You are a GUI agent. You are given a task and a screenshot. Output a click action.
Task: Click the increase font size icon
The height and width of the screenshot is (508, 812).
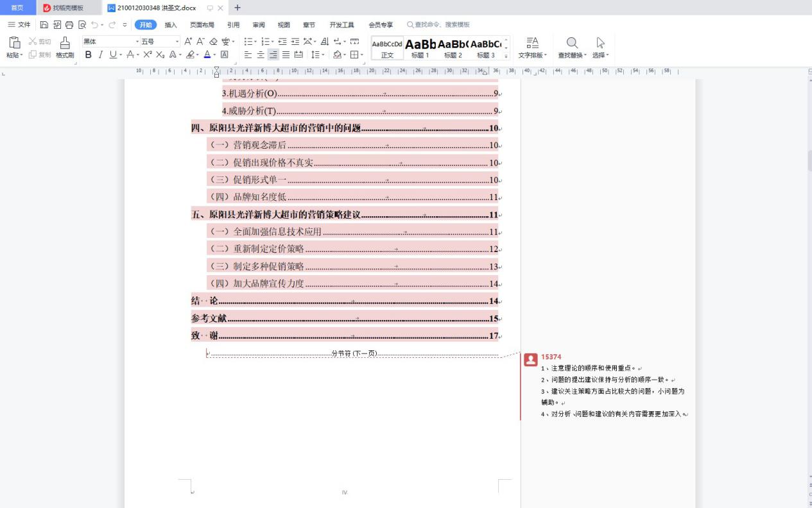coord(188,42)
